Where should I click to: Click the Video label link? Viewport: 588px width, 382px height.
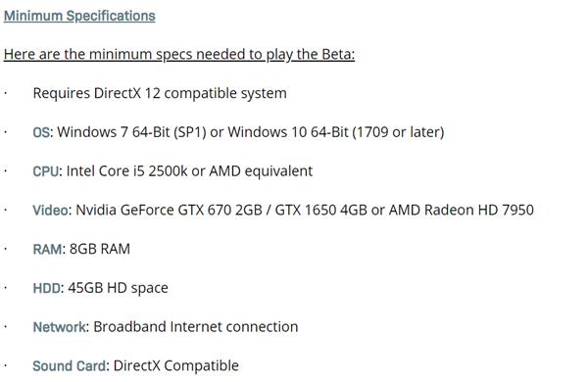coord(50,211)
